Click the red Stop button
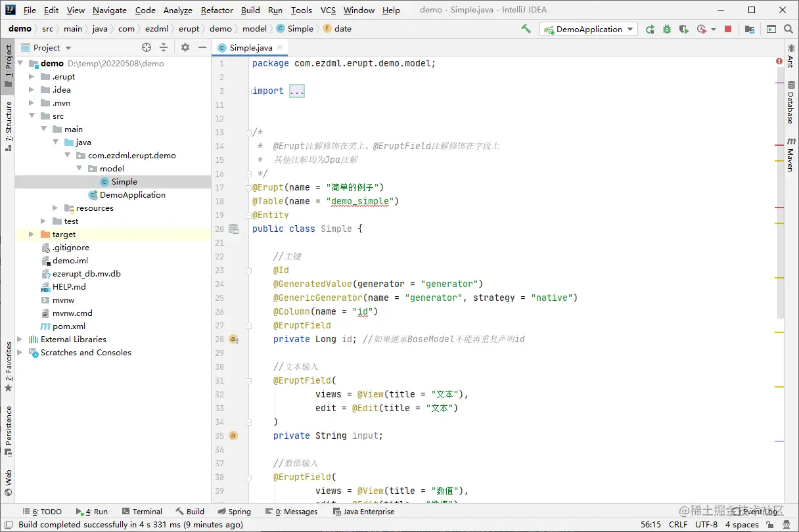 [x=728, y=29]
